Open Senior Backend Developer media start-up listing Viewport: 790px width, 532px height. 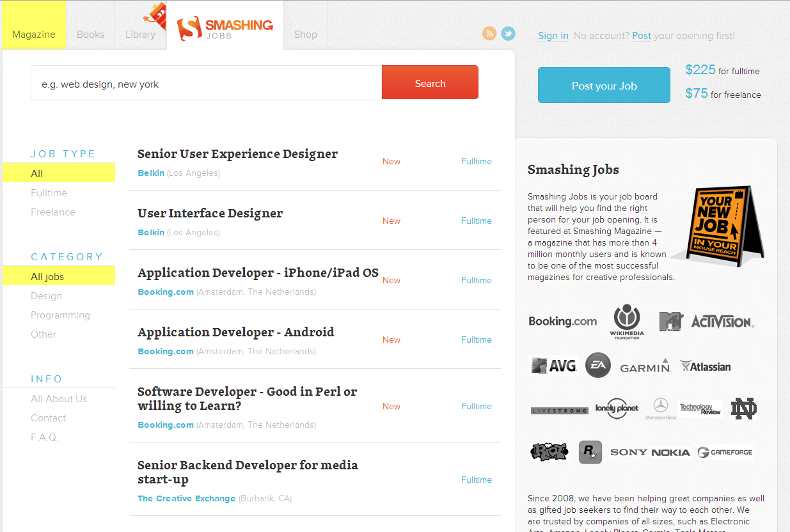point(248,472)
